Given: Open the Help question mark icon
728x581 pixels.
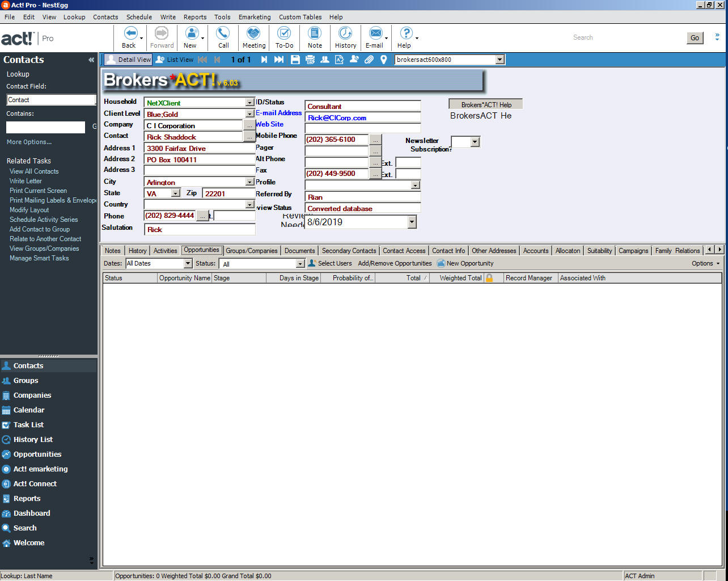Looking at the screenshot, I should 405,33.
